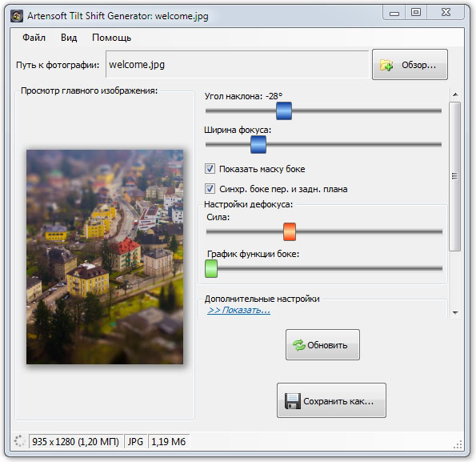The height and width of the screenshot is (462, 476).
Task: Click the folder icon on the Обзор button
Action: [386, 65]
